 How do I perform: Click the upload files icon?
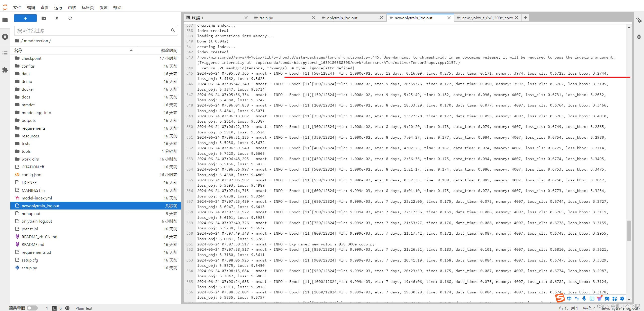tap(57, 18)
